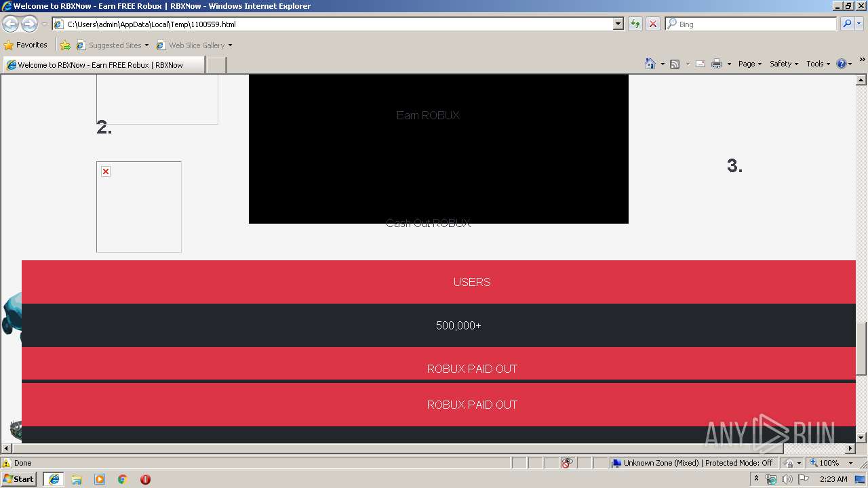
Task: Expand the address bar autocomplete dropdown
Action: (x=618, y=24)
